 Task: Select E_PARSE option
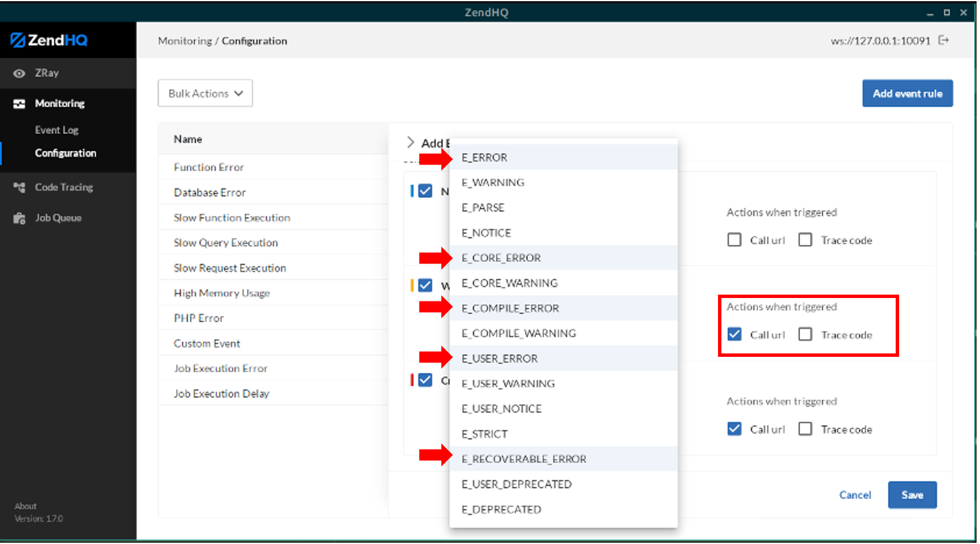564,208
